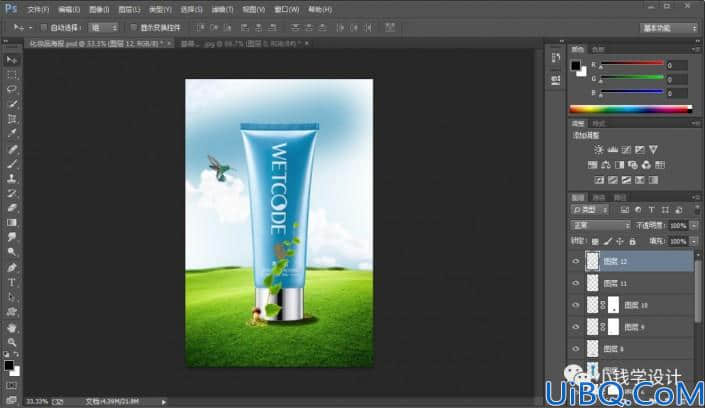
Task: Click the Brightness/Contrast adjustment icon
Action: (x=598, y=149)
